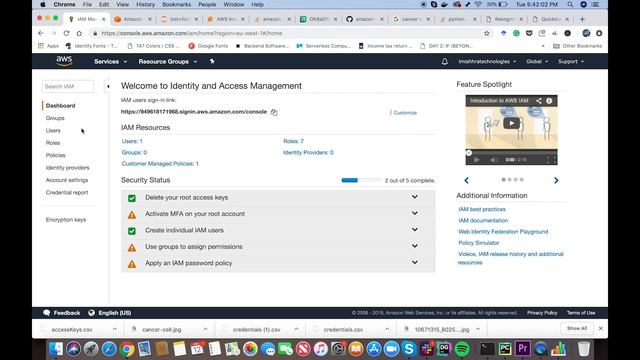The height and width of the screenshot is (360, 640).
Task: Play the Introduction to AWS IAM video
Action: point(511,123)
